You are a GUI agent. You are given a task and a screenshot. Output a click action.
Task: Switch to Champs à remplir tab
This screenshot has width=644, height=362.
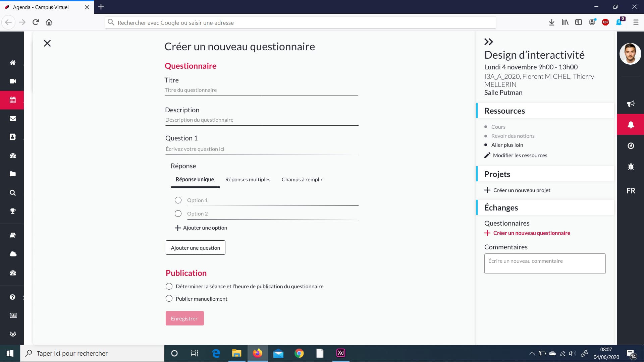[302, 180]
